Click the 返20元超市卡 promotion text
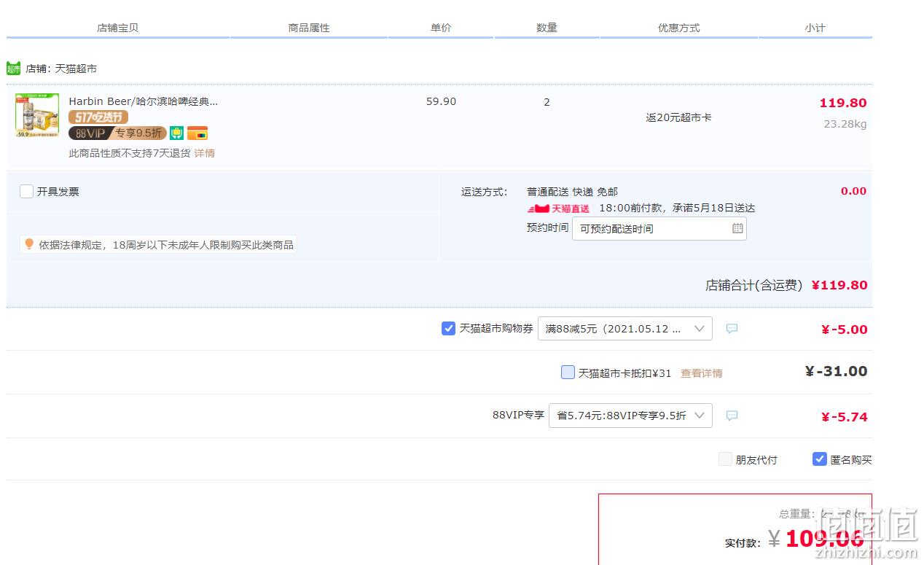Viewport: 924px width, 565px height. (x=678, y=117)
